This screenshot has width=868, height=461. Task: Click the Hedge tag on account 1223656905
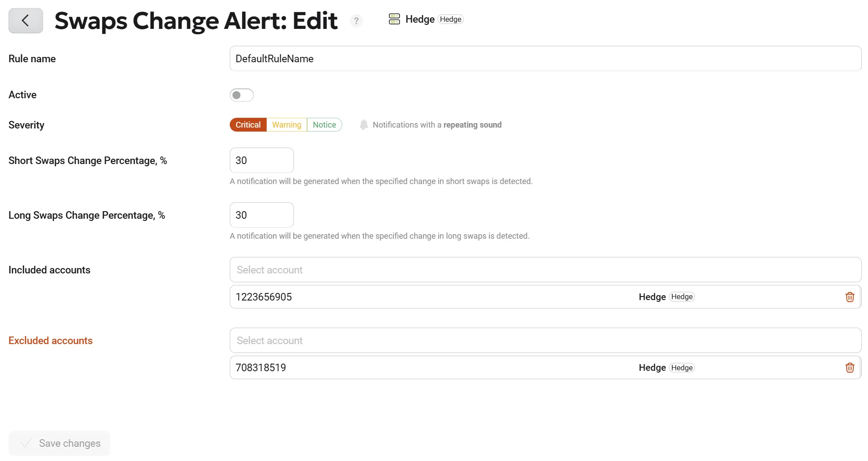682,297
